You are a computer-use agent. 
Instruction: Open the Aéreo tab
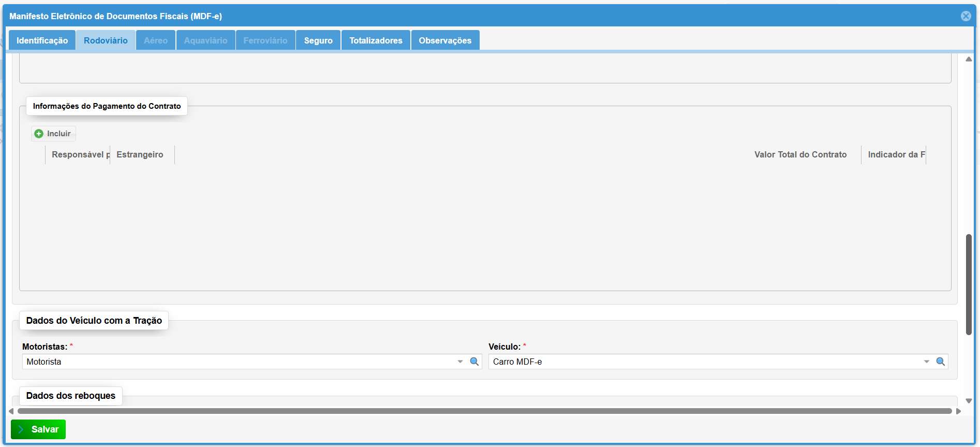pyautogui.click(x=156, y=40)
